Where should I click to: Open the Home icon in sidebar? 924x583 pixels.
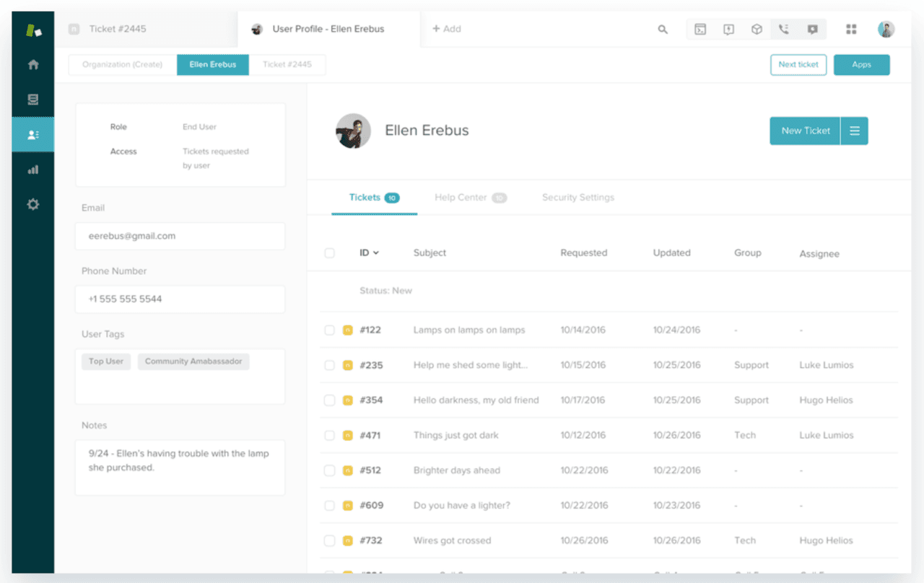(x=33, y=65)
